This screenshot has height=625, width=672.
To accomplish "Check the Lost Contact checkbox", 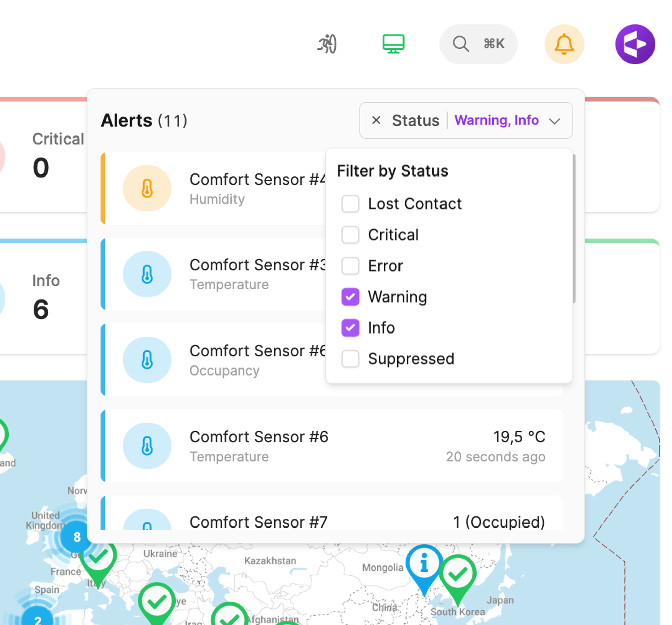I will (350, 204).
